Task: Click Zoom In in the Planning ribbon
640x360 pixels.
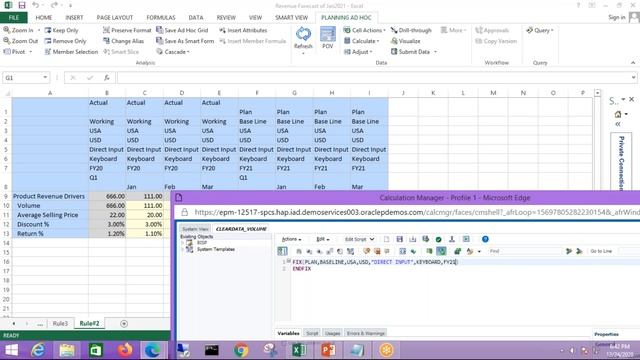Action: 18,30
